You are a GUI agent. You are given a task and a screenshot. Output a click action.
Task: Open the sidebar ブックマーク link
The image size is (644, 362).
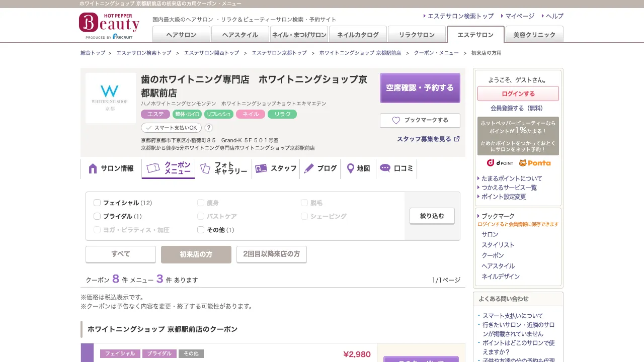(498, 216)
